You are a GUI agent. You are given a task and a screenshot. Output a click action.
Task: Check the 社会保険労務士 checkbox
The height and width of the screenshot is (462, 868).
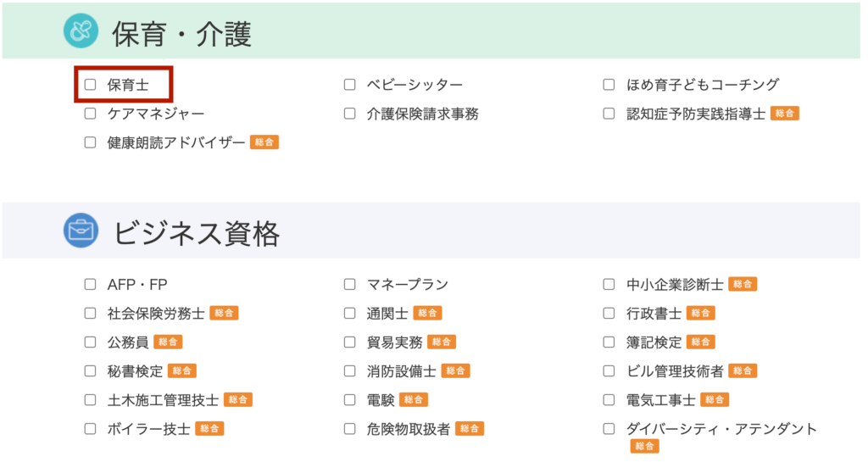[90, 313]
